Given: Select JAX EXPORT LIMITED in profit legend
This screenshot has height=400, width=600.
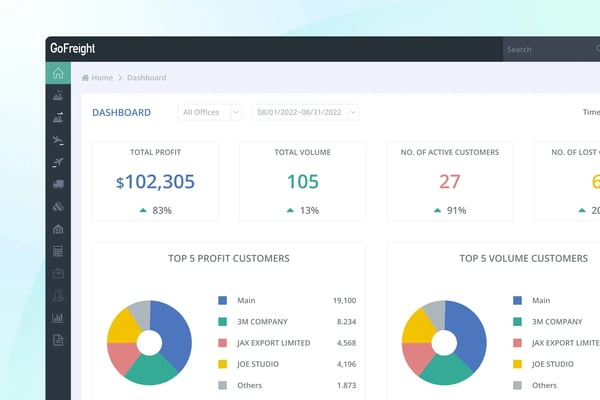Looking at the screenshot, I should [274, 343].
